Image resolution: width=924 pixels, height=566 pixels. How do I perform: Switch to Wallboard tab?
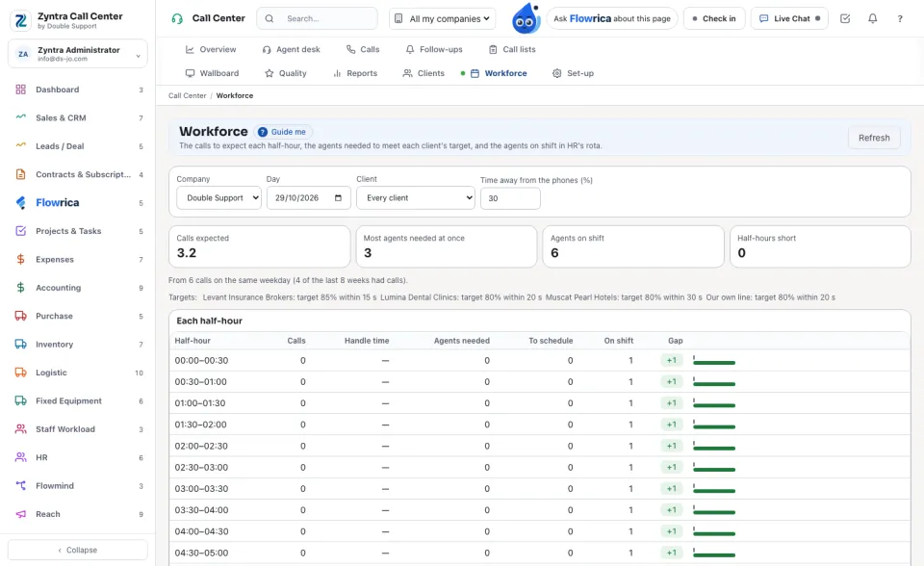tap(212, 73)
